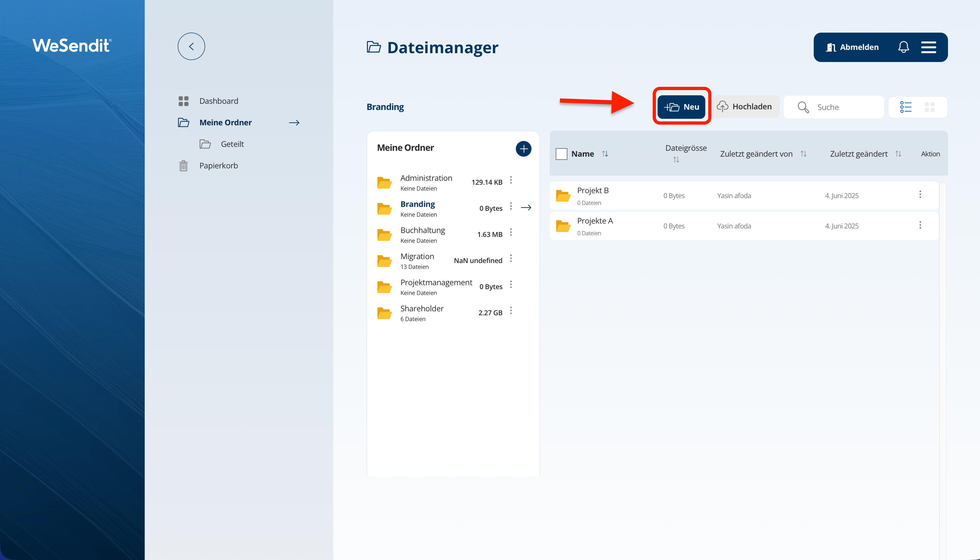Click the back arrow circle button
Viewport: 980px width, 560px height.
coord(191,46)
